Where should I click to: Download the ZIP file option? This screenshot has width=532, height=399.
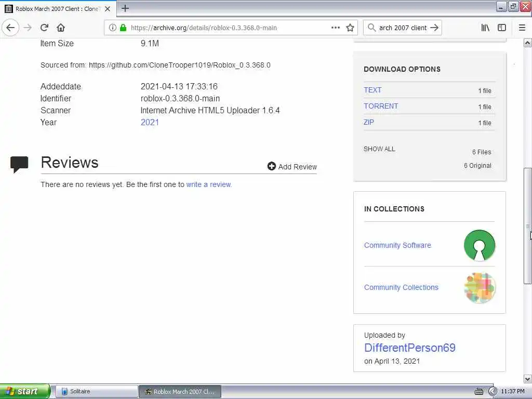tap(369, 122)
